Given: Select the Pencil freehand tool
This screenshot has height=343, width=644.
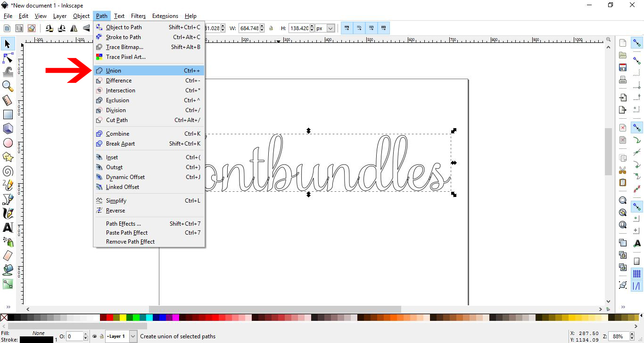Looking at the screenshot, I should (8, 185).
